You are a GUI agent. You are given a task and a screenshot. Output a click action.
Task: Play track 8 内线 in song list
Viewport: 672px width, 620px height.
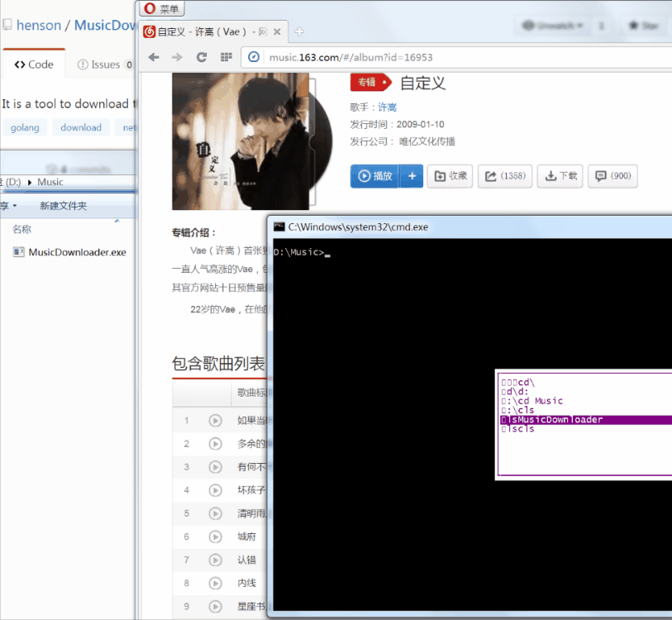click(x=215, y=583)
